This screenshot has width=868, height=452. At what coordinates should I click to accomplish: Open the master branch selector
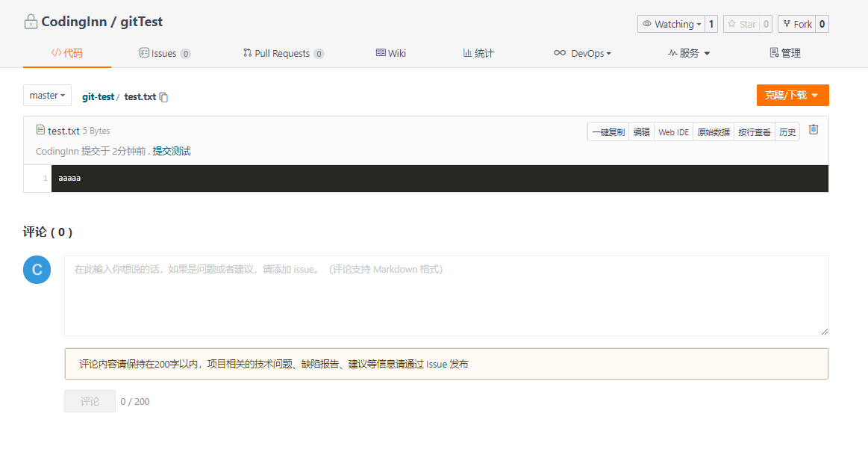[x=47, y=95]
